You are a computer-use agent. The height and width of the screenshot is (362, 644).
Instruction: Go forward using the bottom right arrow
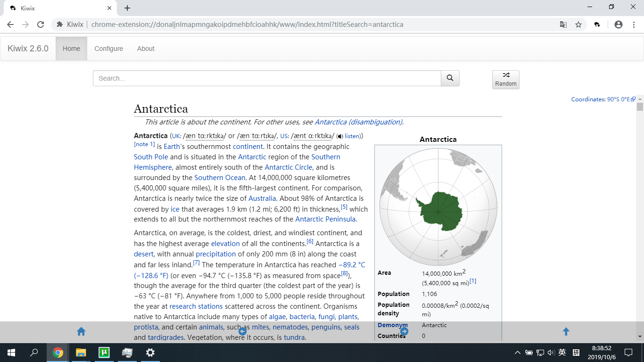[x=404, y=331]
